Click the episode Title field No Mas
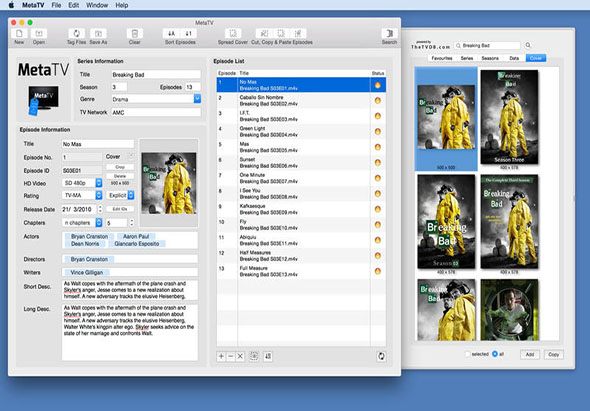Screen dimensions: 590x411 click(x=97, y=144)
